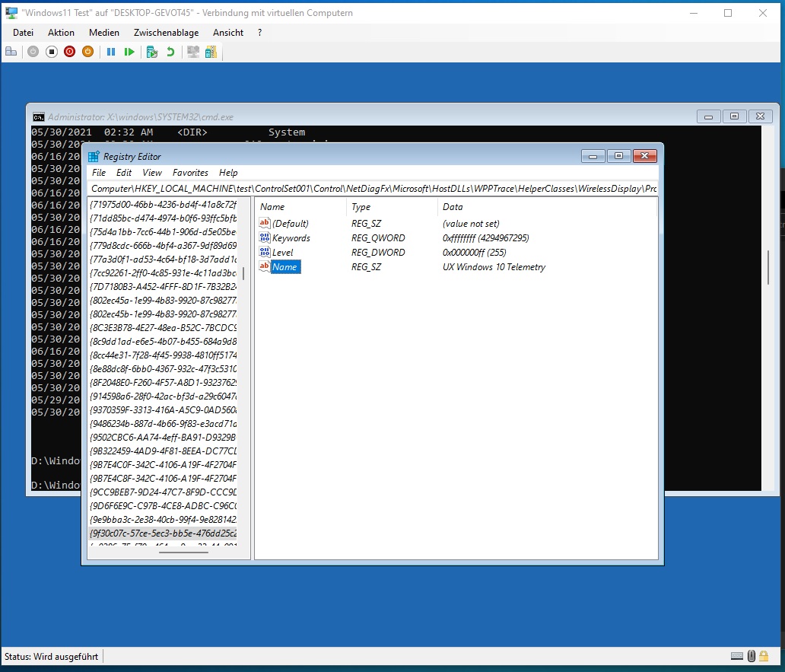Click the green Revert arrow icon
The height and width of the screenshot is (672, 785).
[x=170, y=52]
